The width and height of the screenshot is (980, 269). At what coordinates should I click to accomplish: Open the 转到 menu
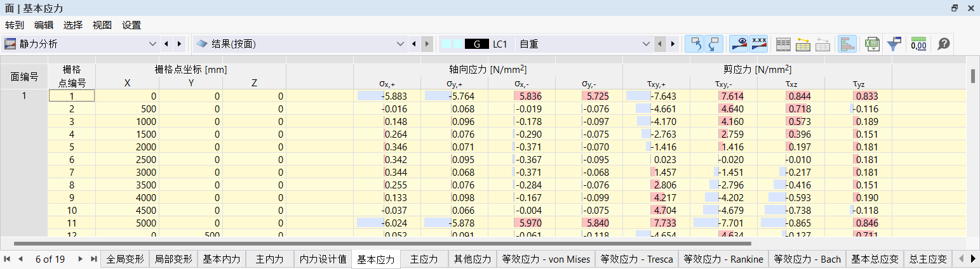pos(15,25)
